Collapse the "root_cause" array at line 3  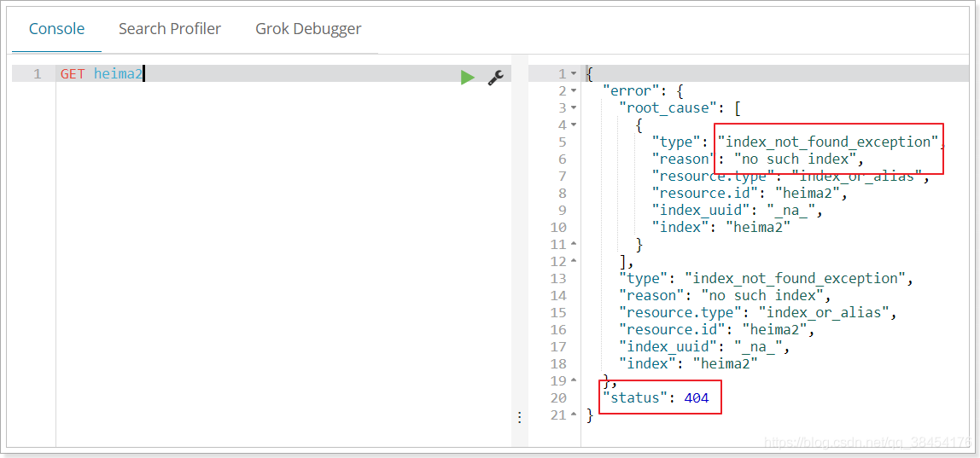(575, 108)
